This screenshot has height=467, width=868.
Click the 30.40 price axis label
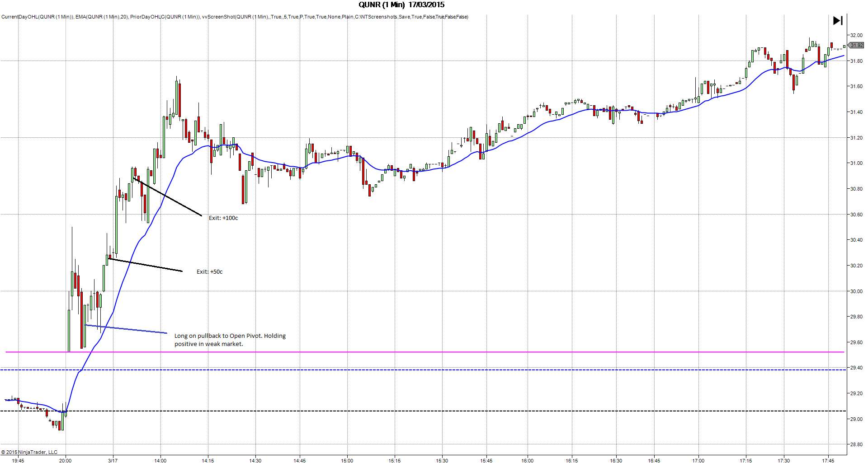point(856,240)
